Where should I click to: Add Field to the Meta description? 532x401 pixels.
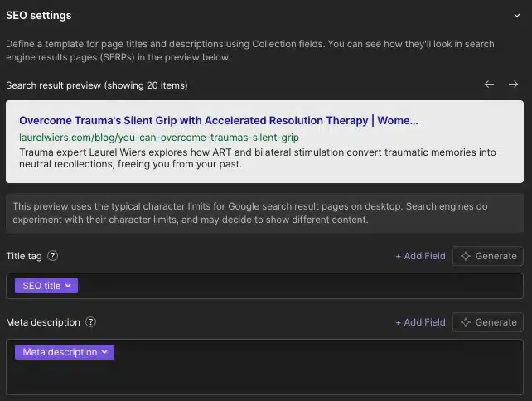420,322
